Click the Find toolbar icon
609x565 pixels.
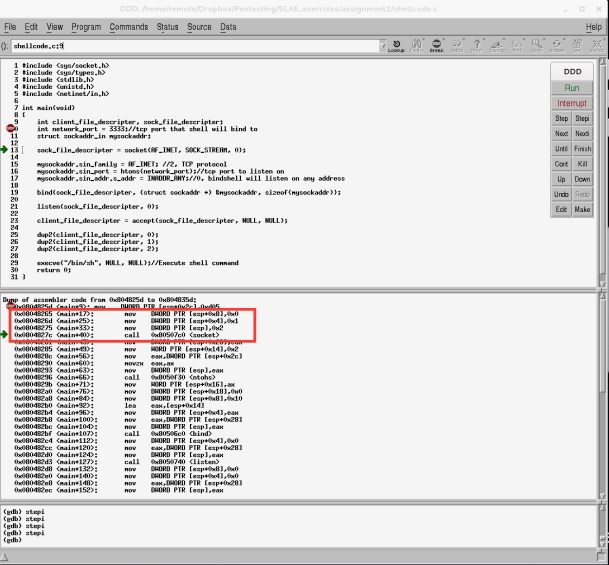416,45
